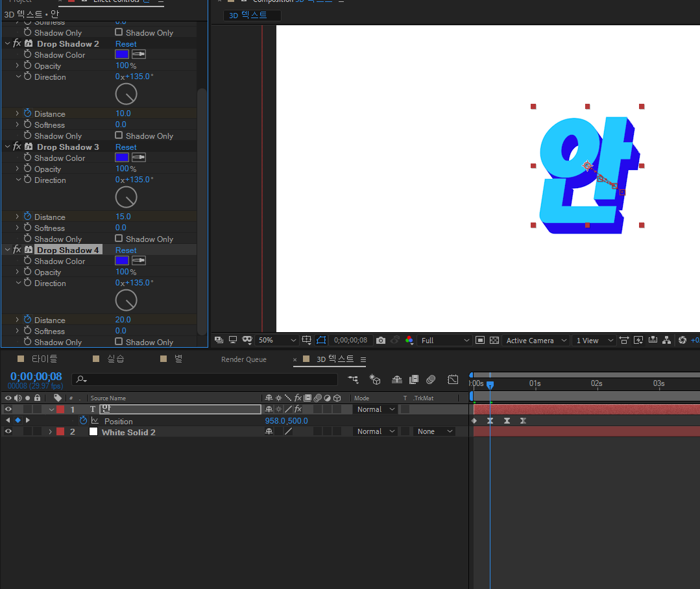Toggle pixel aspect ratio correction icon
This screenshot has width=700, height=589.
click(x=624, y=341)
